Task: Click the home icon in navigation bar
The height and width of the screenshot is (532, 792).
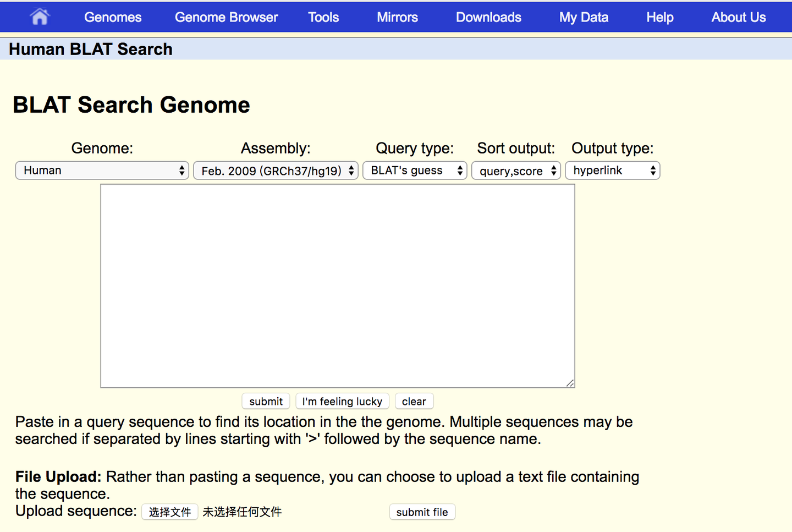Action: 40,17
